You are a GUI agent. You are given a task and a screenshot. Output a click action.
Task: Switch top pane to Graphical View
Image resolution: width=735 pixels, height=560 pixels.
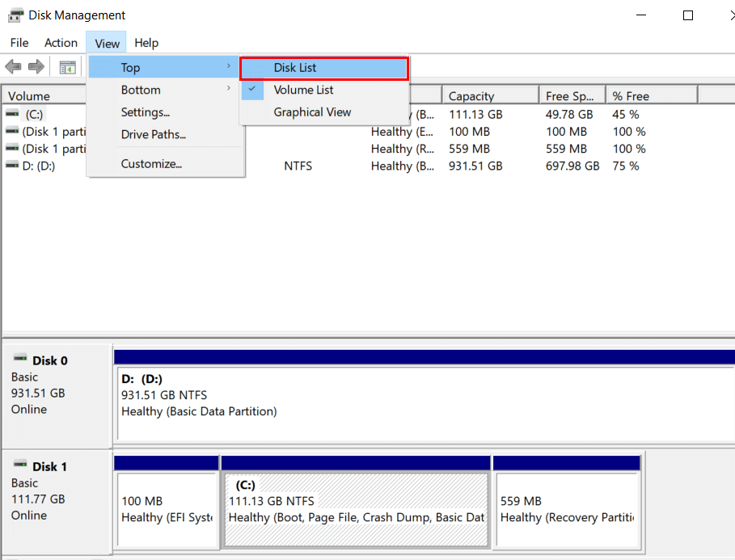[312, 112]
